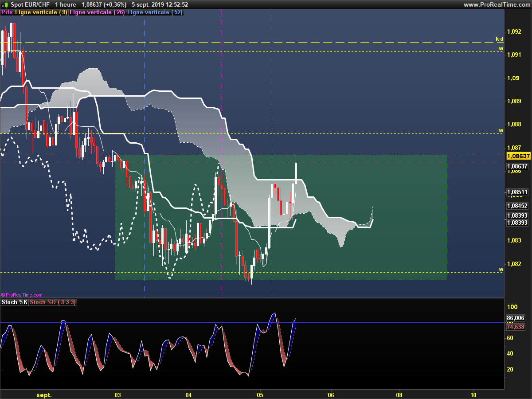Image resolution: width=532 pixels, height=399 pixels.
Task: Click the 1,089 price axis label
Action: tap(514, 102)
